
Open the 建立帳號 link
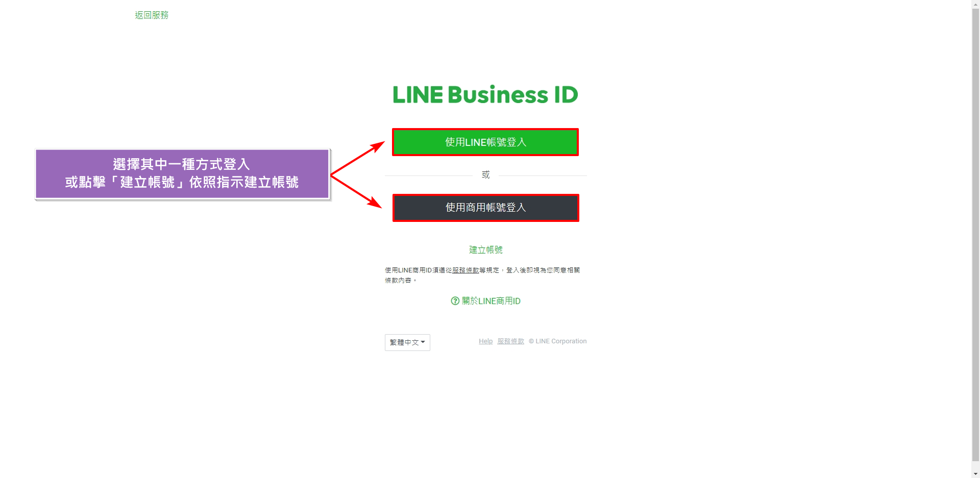[x=486, y=250]
